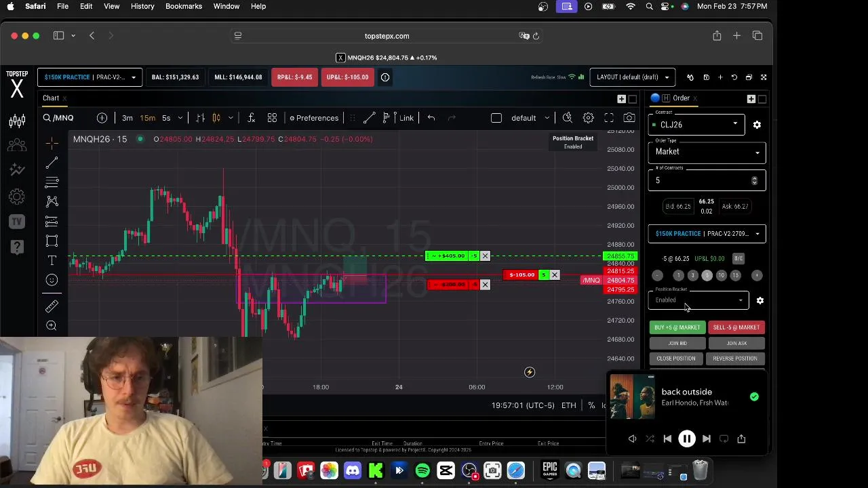
Task: Toggle percent scale on chart
Action: coord(591,405)
